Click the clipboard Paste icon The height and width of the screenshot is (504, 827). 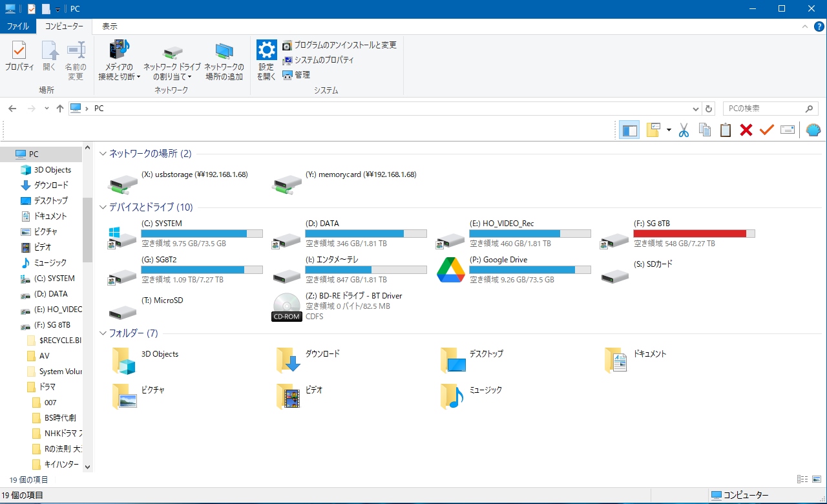click(x=726, y=130)
